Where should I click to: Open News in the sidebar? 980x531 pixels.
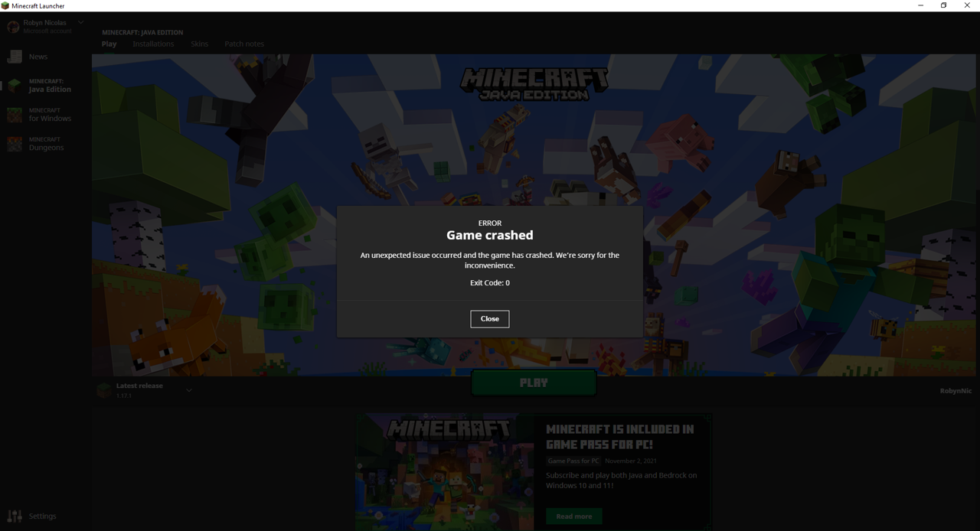pyautogui.click(x=38, y=57)
